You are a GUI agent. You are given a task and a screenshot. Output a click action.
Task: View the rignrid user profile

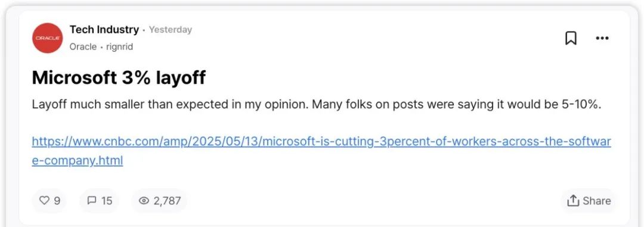pos(119,47)
